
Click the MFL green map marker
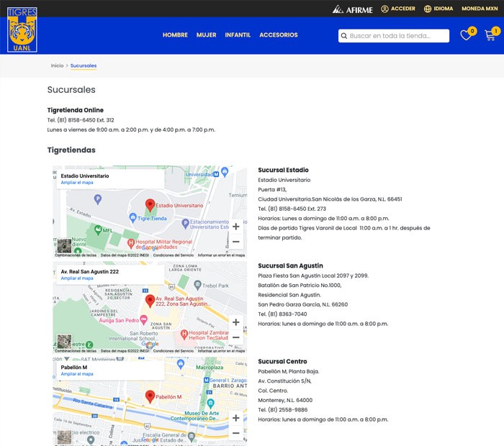(98, 229)
